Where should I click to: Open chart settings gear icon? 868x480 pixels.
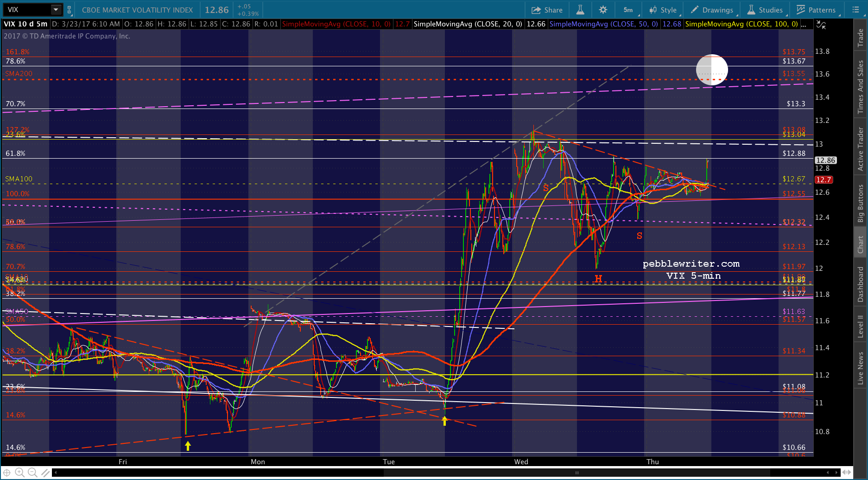click(x=603, y=10)
